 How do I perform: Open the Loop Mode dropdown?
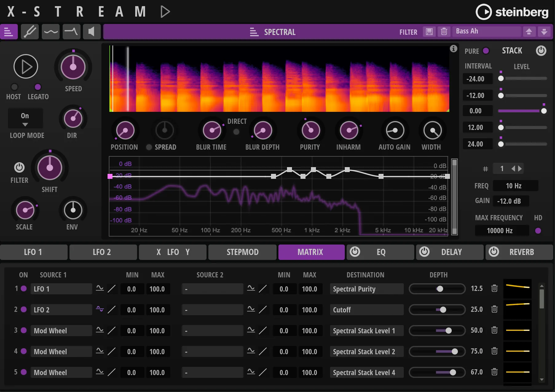click(x=25, y=119)
